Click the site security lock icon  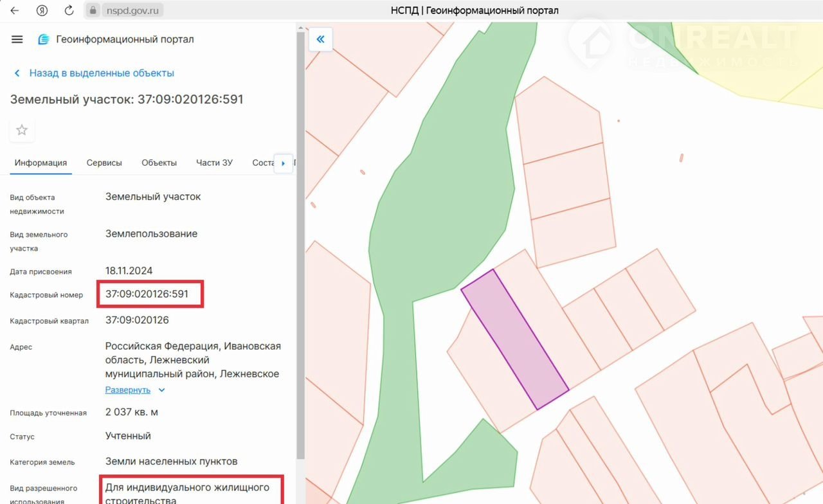(x=93, y=10)
